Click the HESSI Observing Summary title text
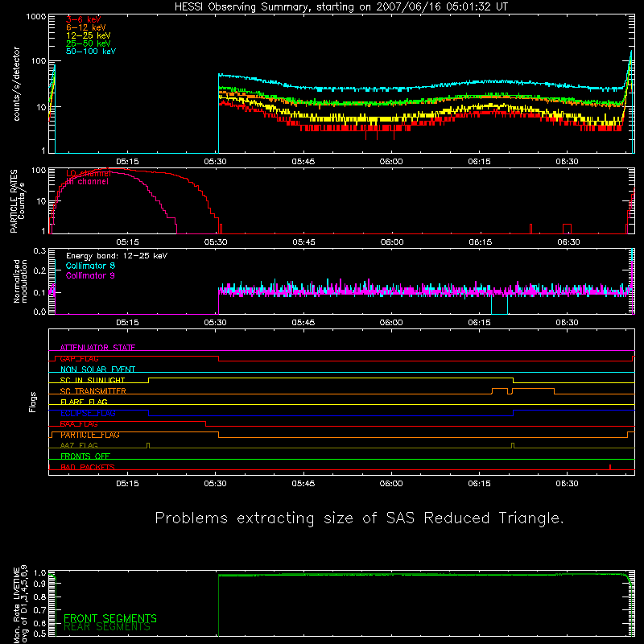The height and width of the screenshot is (644, 644). 341,7
